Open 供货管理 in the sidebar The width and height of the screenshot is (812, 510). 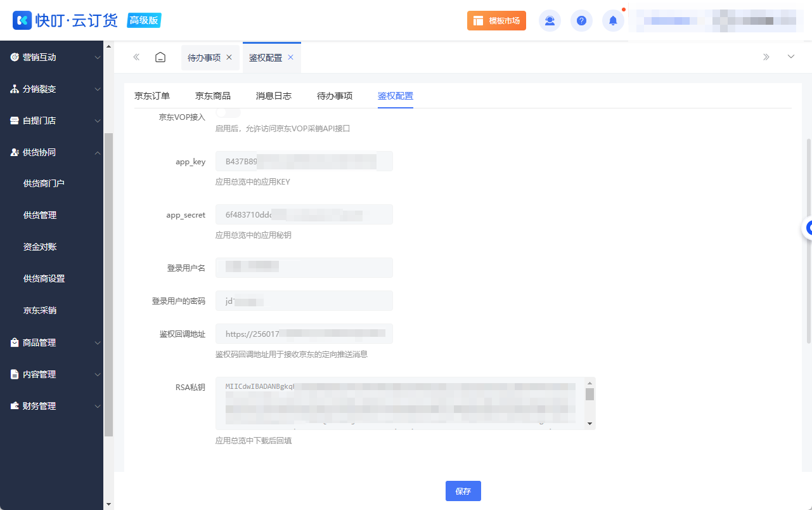click(40, 215)
